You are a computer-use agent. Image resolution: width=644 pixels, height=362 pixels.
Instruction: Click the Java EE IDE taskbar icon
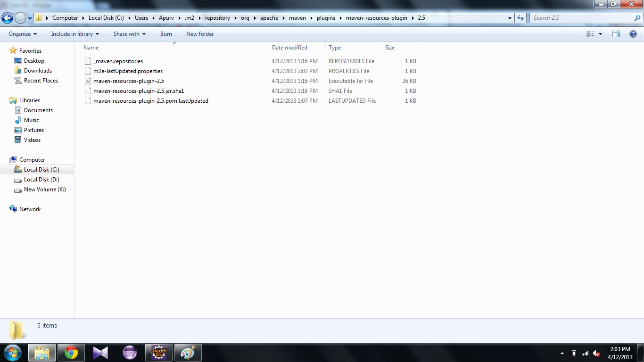(158, 353)
